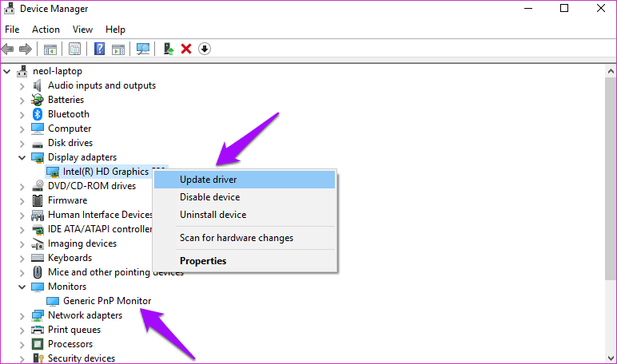The height and width of the screenshot is (364, 617).
Task: Click Update device driver toolbar icon
Action: (x=169, y=49)
